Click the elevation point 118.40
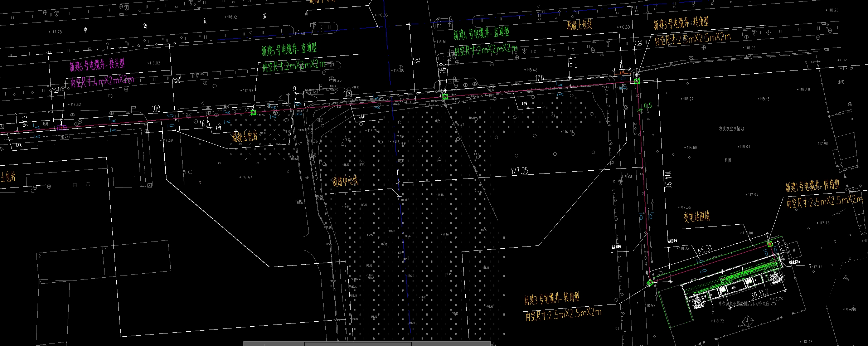Image resolution: width=868 pixels, height=346 pixels. pyautogui.click(x=803, y=89)
